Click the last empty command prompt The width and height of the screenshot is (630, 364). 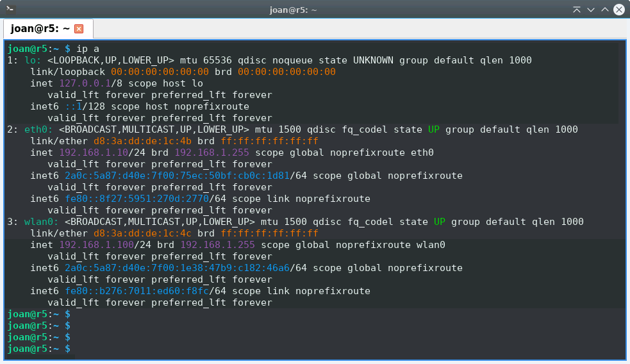(70, 349)
